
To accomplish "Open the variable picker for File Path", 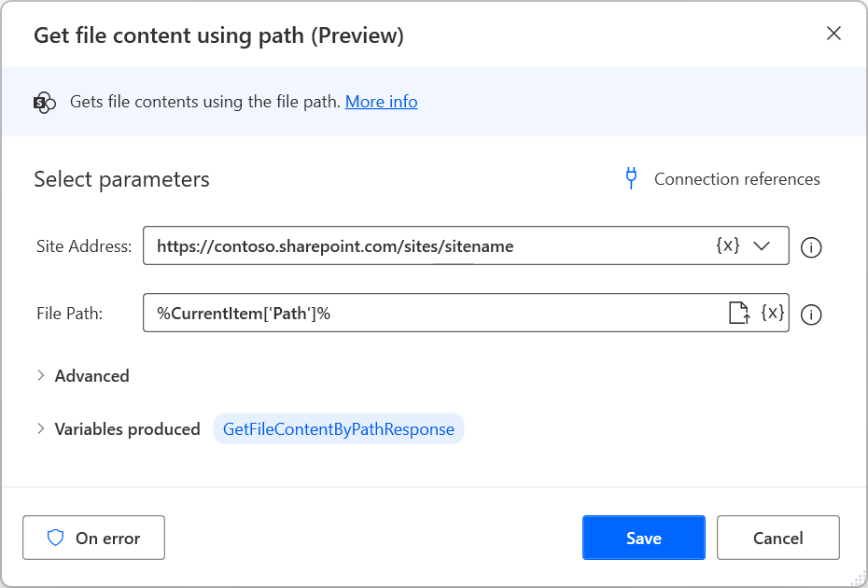I will coord(771,313).
